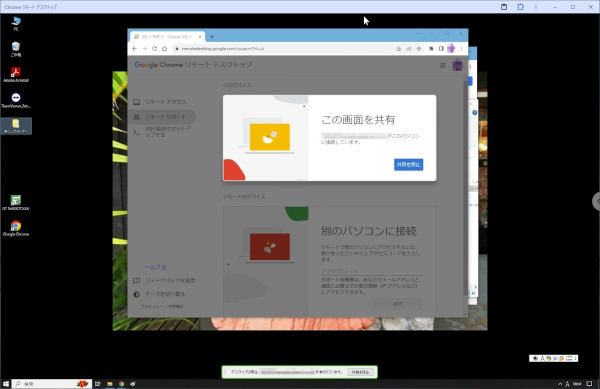Open the notification center icon
Screen dimensions: 600x389
point(589,384)
